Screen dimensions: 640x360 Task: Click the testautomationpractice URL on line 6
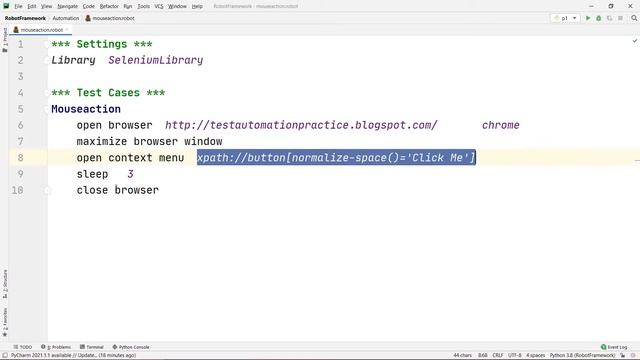(301, 125)
